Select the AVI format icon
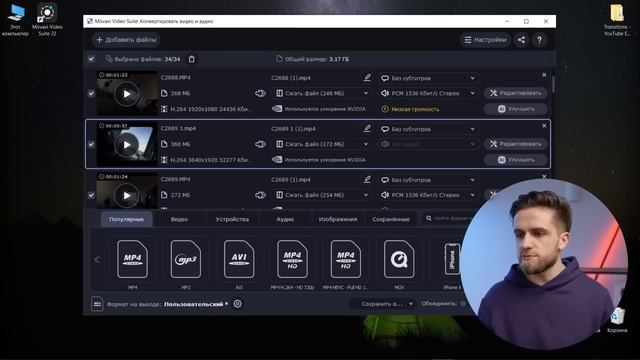 click(239, 260)
